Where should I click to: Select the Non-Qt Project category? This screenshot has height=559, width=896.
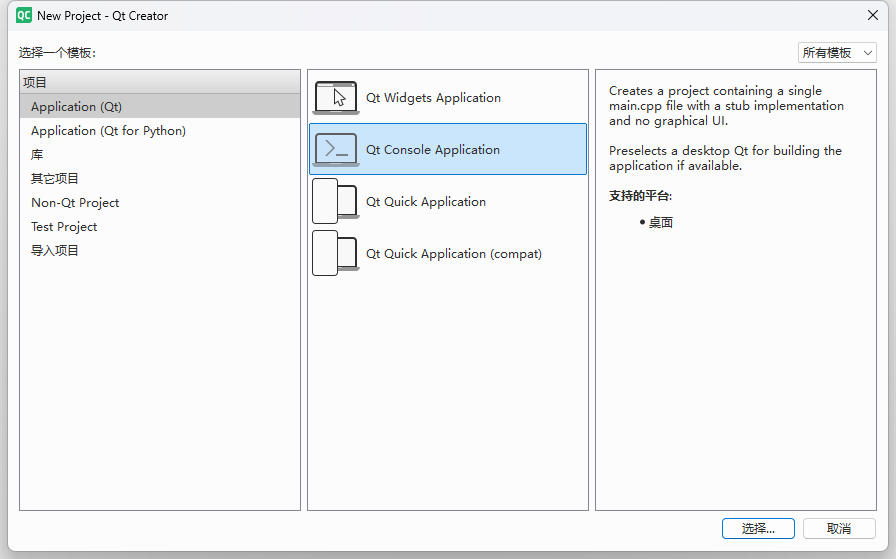coord(160,202)
